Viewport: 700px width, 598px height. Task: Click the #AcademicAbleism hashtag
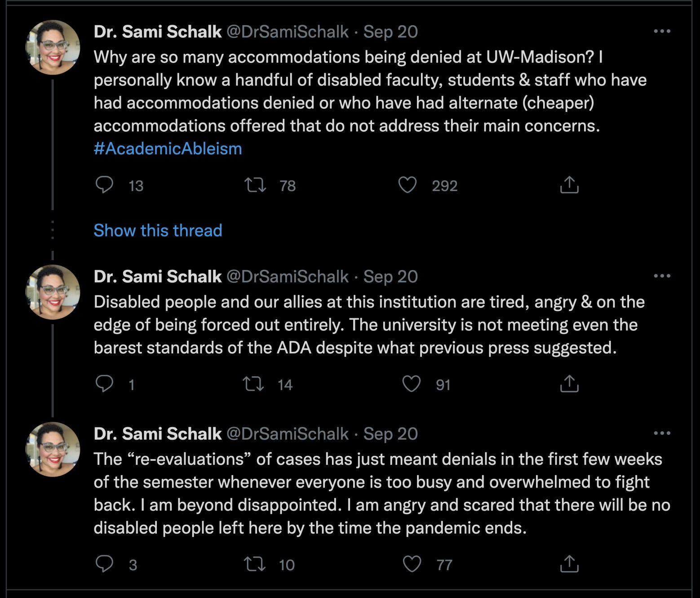pos(168,149)
